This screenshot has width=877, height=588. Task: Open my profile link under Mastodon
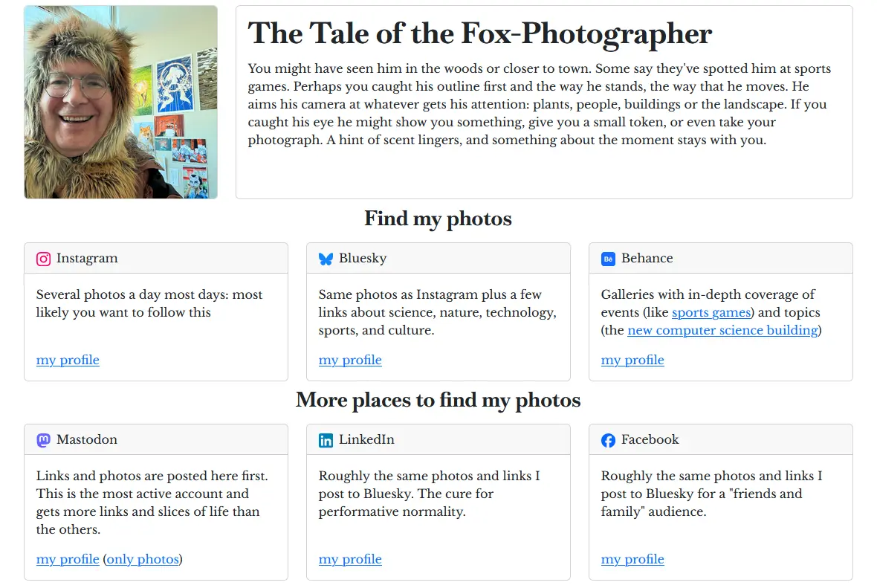click(68, 559)
